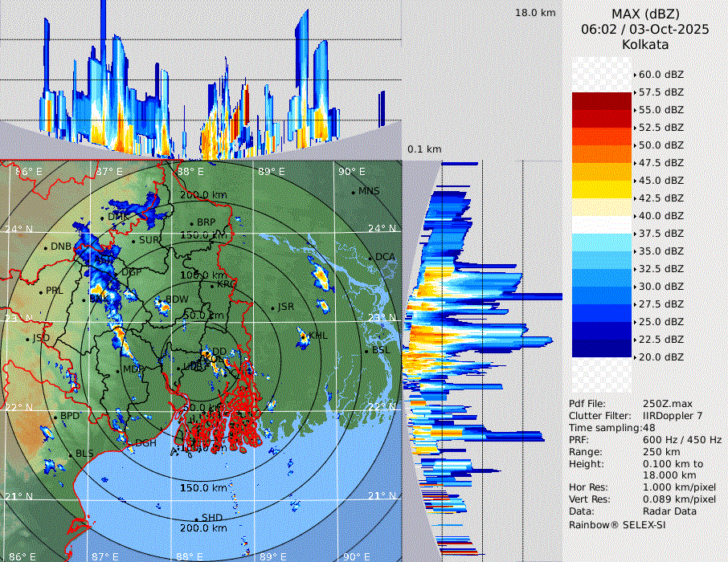Select the SHD station marker

(197, 519)
